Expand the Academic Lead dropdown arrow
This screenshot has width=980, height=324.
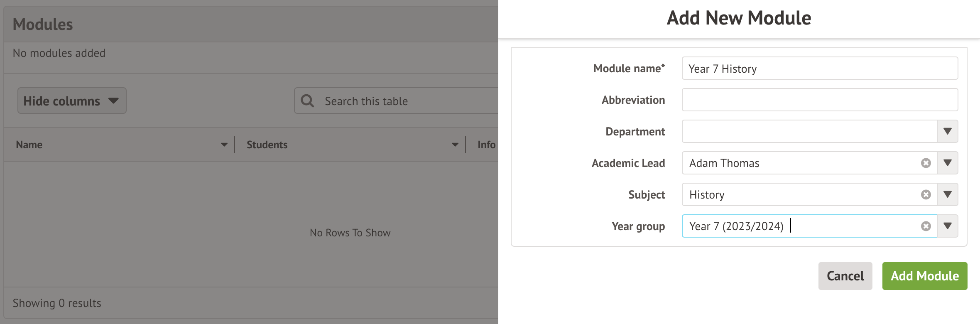[x=947, y=163]
